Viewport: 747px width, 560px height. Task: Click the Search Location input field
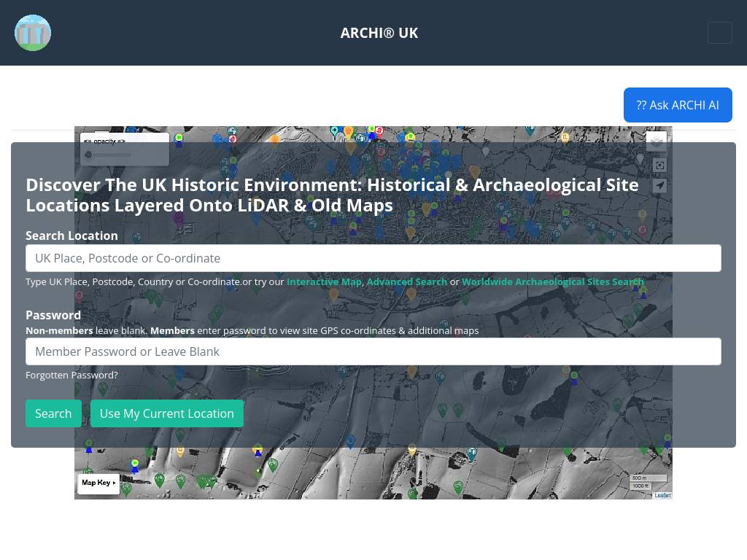[373, 258]
